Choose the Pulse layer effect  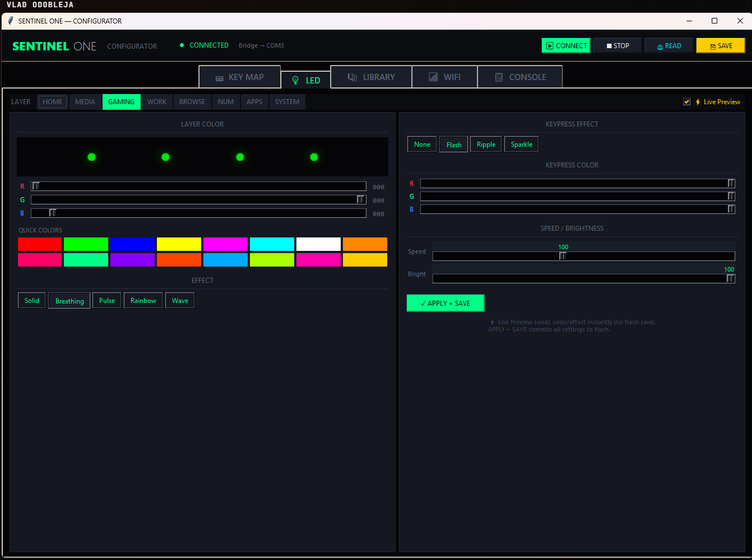click(x=107, y=301)
